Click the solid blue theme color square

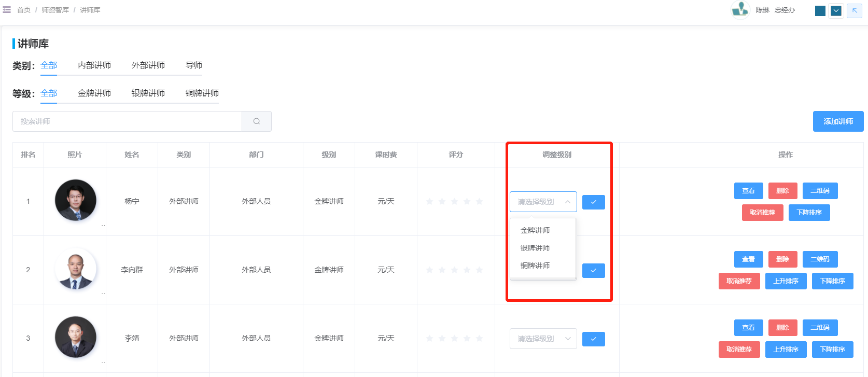(820, 11)
